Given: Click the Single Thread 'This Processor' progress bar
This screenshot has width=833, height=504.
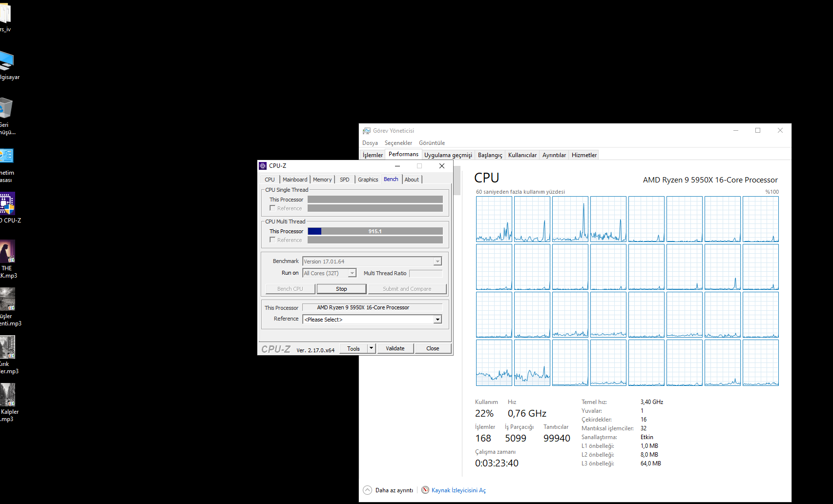Looking at the screenshot, I should point(375,200).
